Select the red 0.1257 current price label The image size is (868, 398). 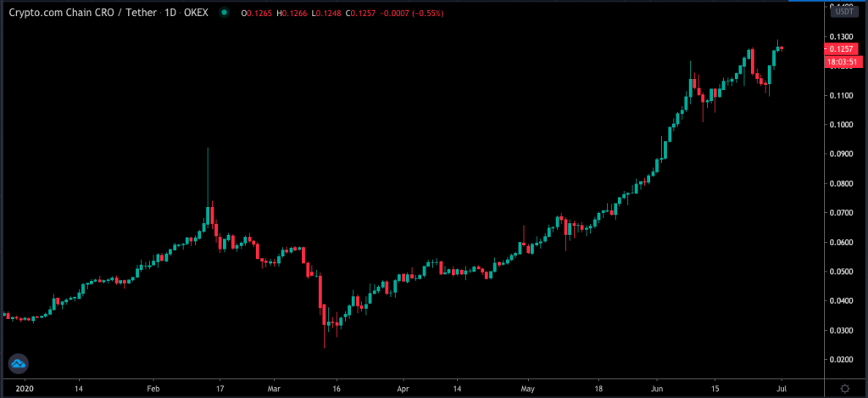[841, 48]
